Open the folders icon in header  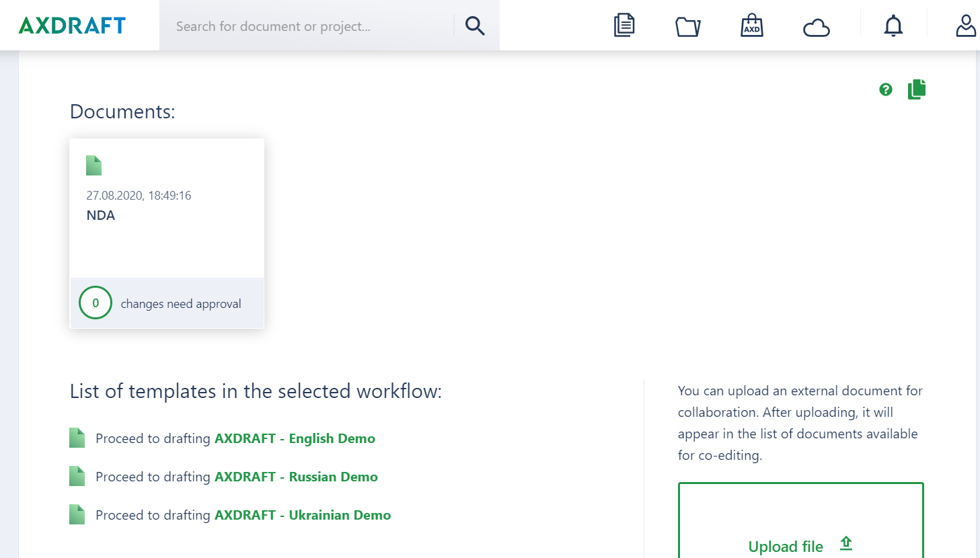[x=688, y=27]
